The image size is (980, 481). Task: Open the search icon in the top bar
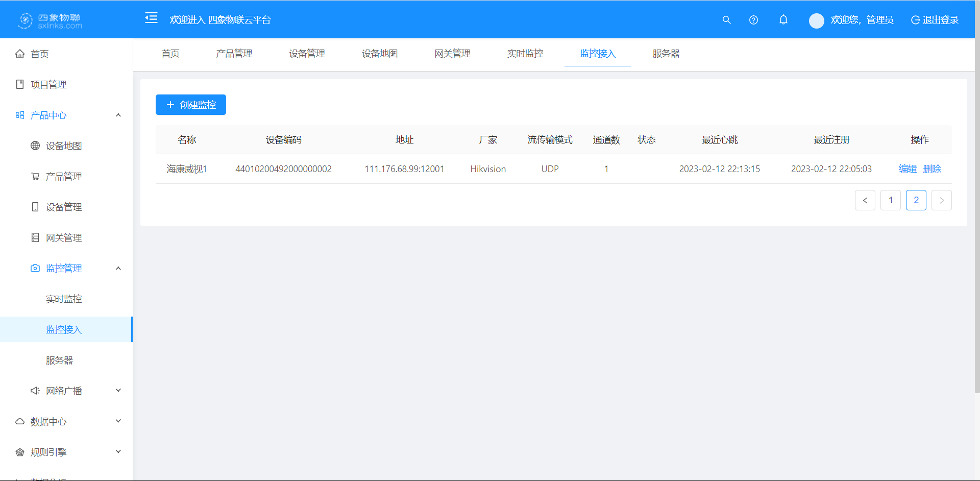tap(726, 20)
